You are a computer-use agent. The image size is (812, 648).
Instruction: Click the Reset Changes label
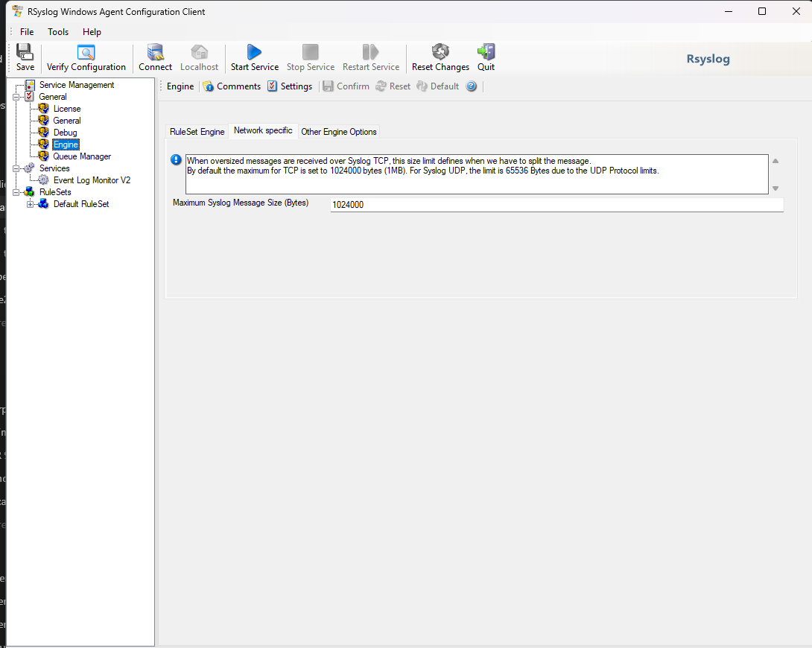point(440,67)
